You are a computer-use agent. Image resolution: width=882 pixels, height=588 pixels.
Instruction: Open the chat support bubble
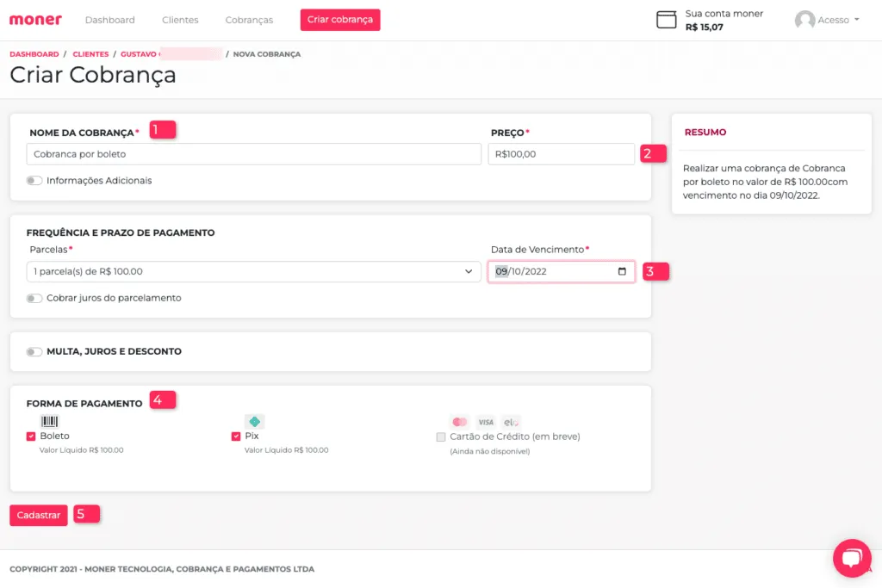coord(851,558)
